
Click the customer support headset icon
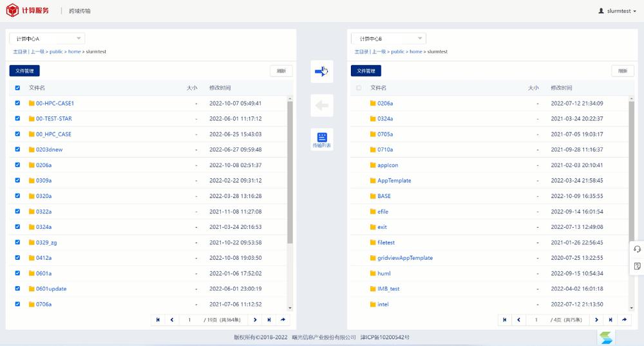pyautogui.click(x=637, y=250)
